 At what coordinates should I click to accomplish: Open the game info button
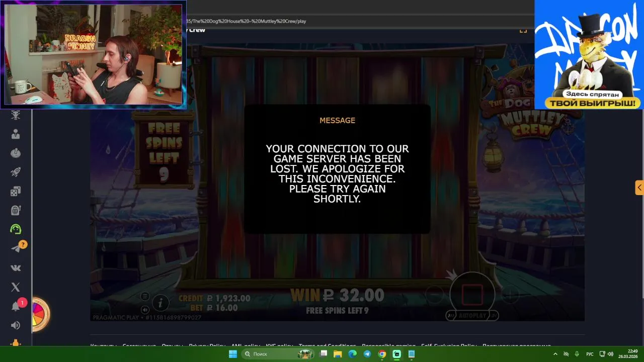(x=160, y=303)
